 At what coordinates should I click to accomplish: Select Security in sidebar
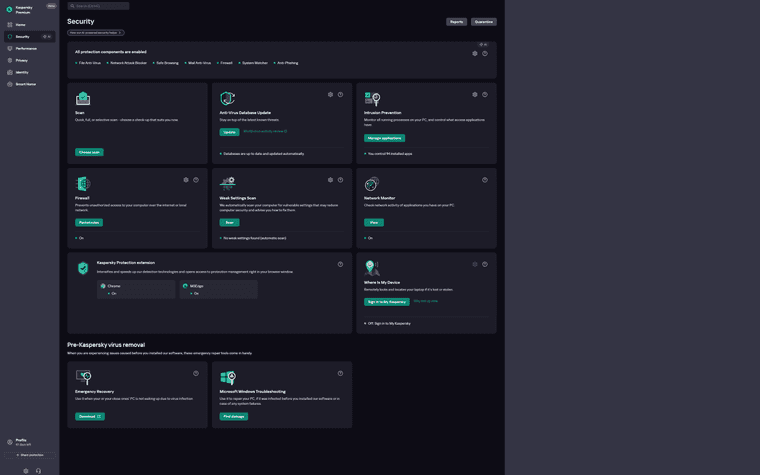pos(30,36)
